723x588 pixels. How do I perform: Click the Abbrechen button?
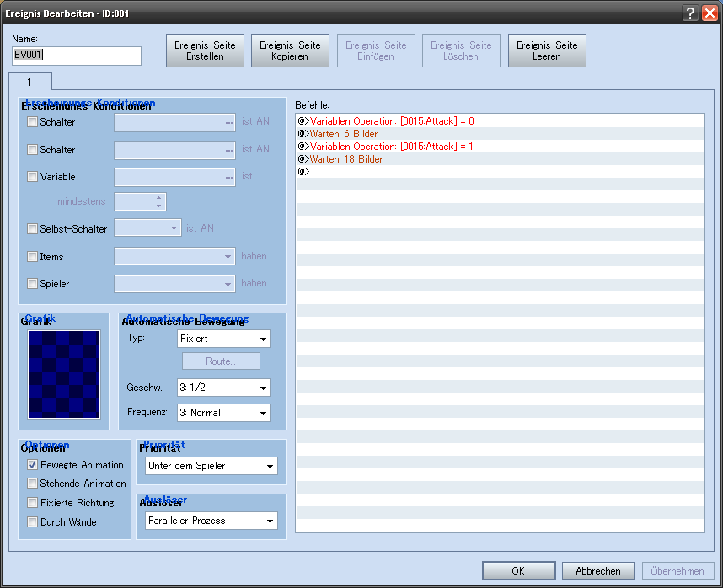[597, 570]
